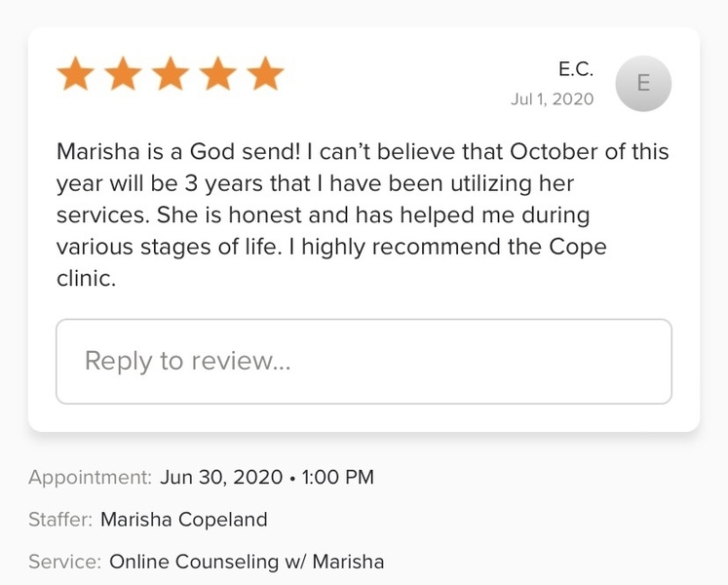Open staffer Marisha Copeland
The height and width of the screenshot is (585, 728).
[184, 520]
